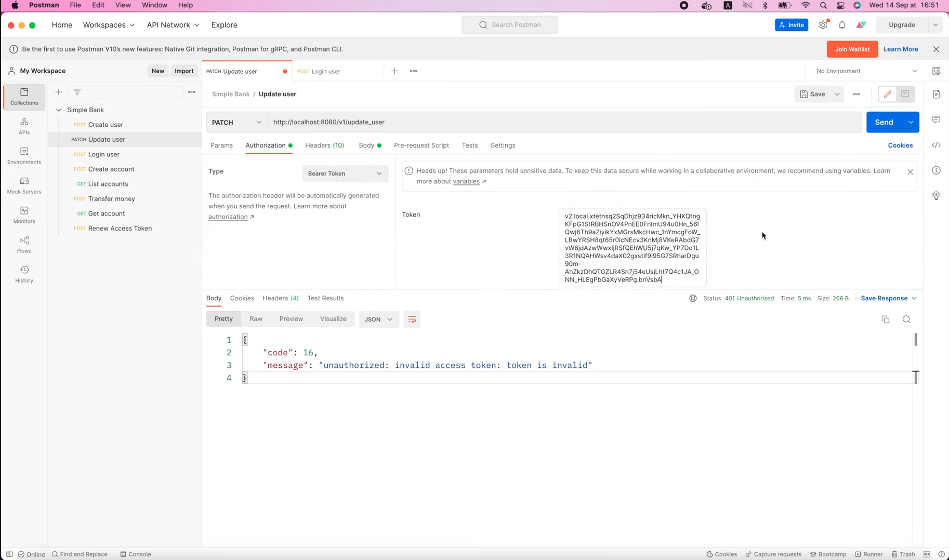Collapse the Simple Bank collection
This screenshot has width=949, height=560.
[59, 110]
